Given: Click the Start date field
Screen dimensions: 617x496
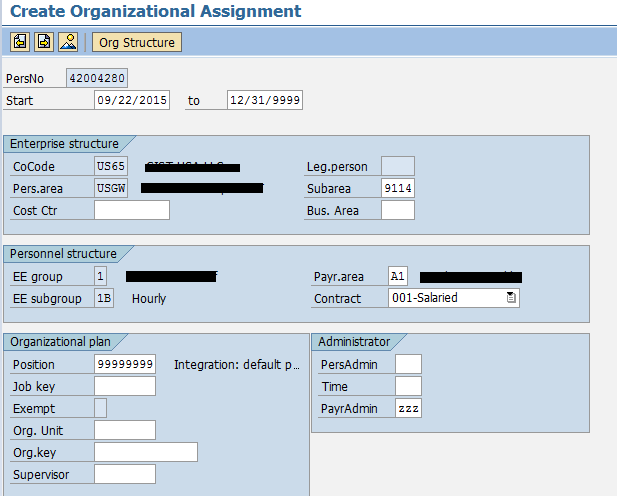Looking at the screenshot, I should coord(131,100).
